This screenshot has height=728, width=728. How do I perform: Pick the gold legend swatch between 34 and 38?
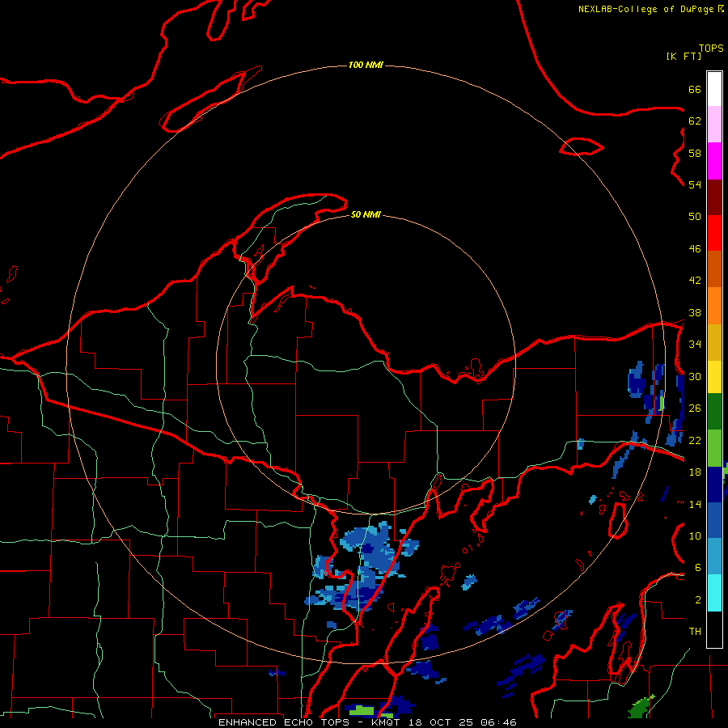[x=714, y=342]
